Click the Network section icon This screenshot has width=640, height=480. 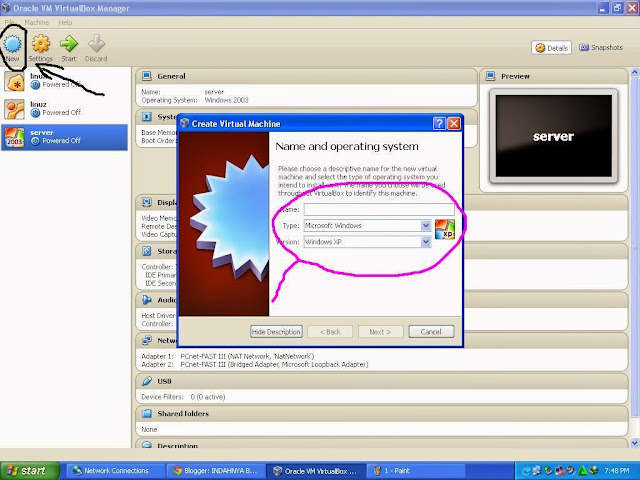(x=147, y=340)
